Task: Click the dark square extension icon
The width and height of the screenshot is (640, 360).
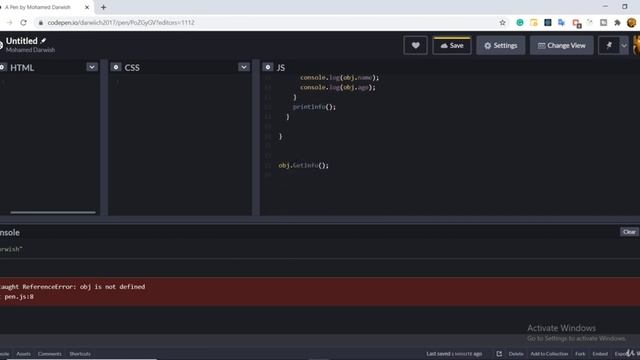Action: (x=548, y=22)
